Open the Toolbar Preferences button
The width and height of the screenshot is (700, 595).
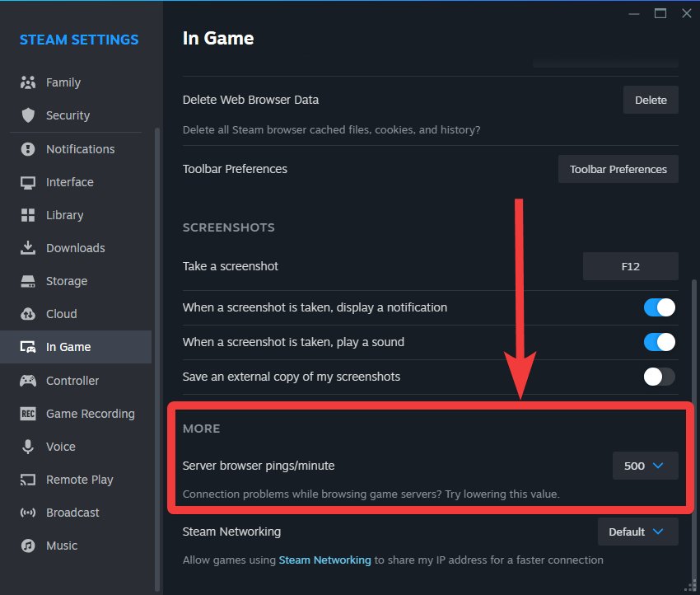pos(618,169)
